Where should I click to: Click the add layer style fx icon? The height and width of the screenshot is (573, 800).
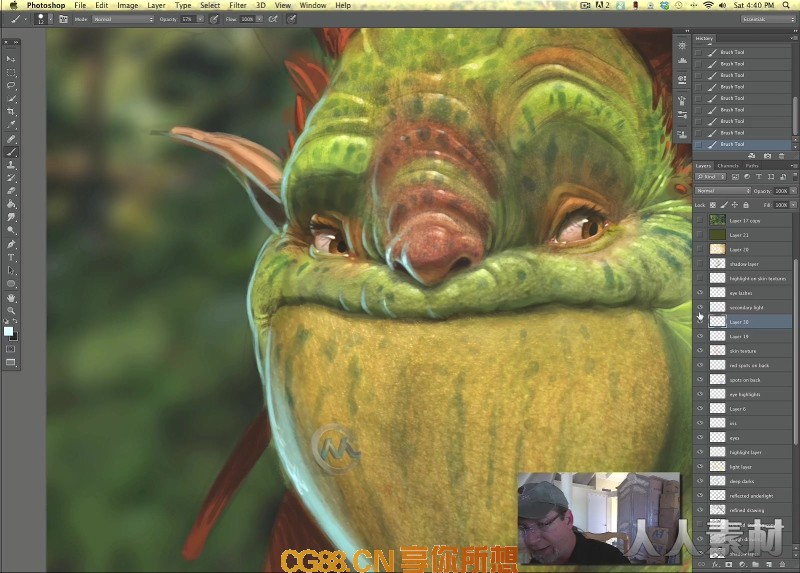[x=715, y=564]
